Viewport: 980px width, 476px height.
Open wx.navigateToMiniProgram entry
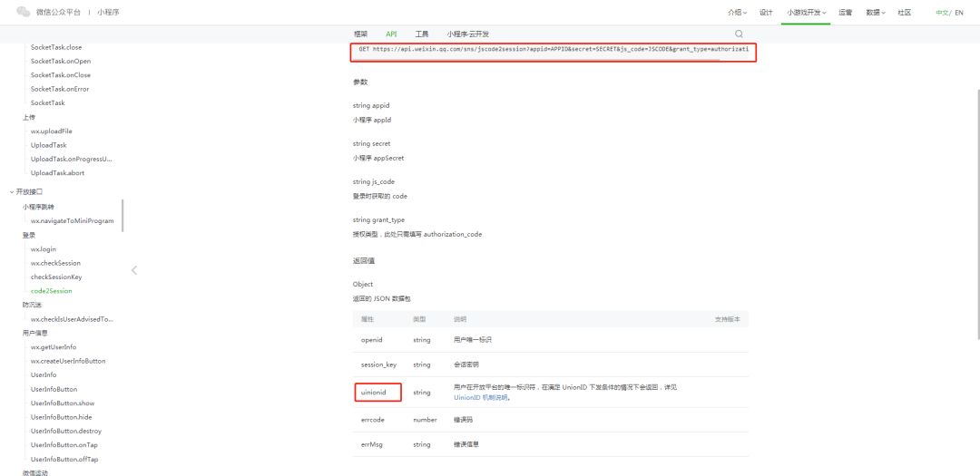[x=73, y=220]
